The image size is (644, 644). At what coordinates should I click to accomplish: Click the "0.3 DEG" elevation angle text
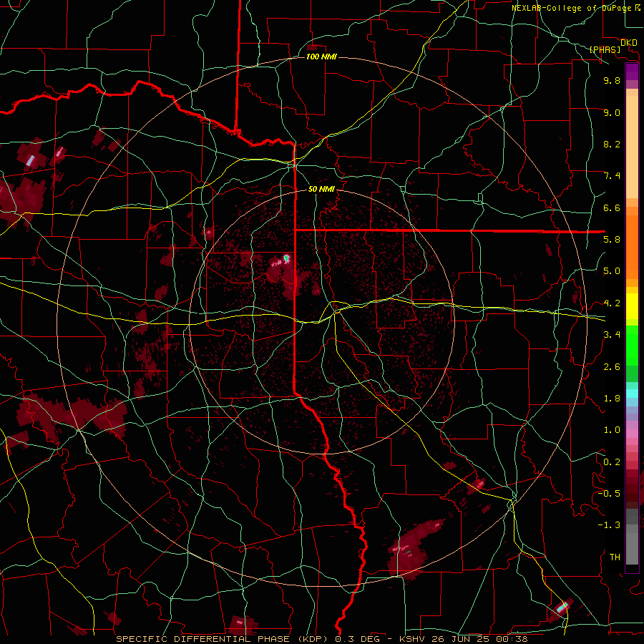coord(358,639)
